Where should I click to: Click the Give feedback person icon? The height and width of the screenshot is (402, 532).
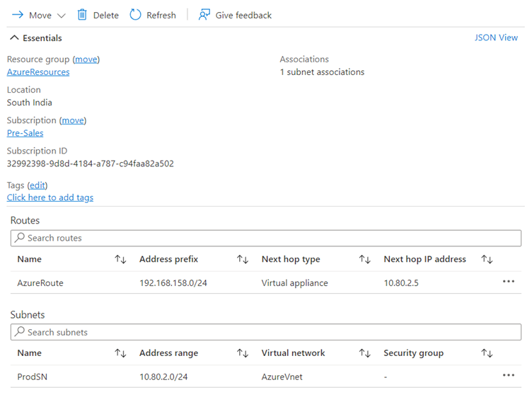pos(204,15)
